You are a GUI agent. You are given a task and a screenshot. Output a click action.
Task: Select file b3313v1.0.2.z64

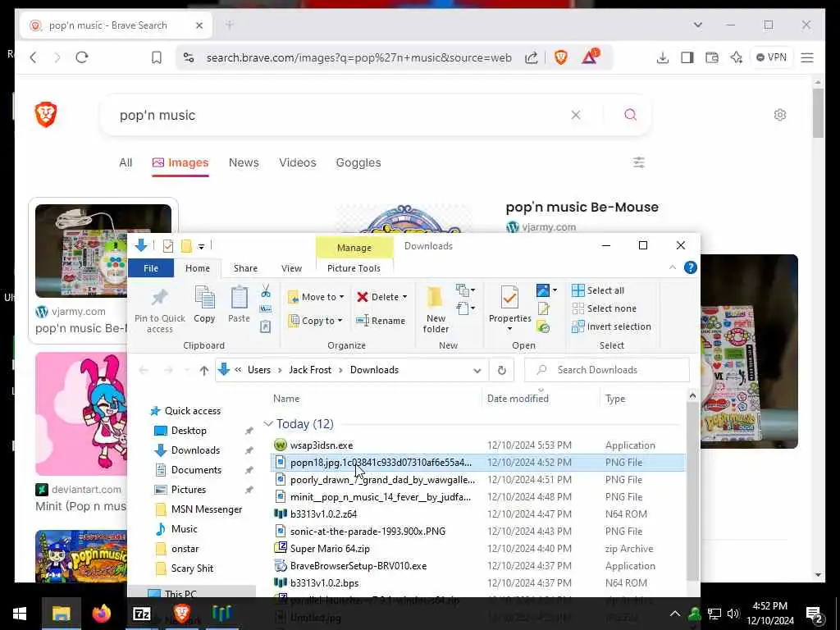323,514
